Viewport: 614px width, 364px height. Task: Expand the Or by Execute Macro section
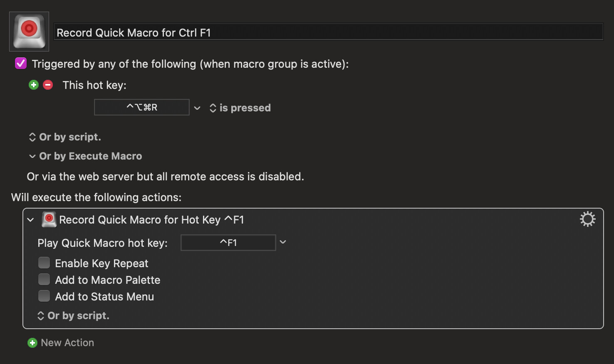pos(85,156)
